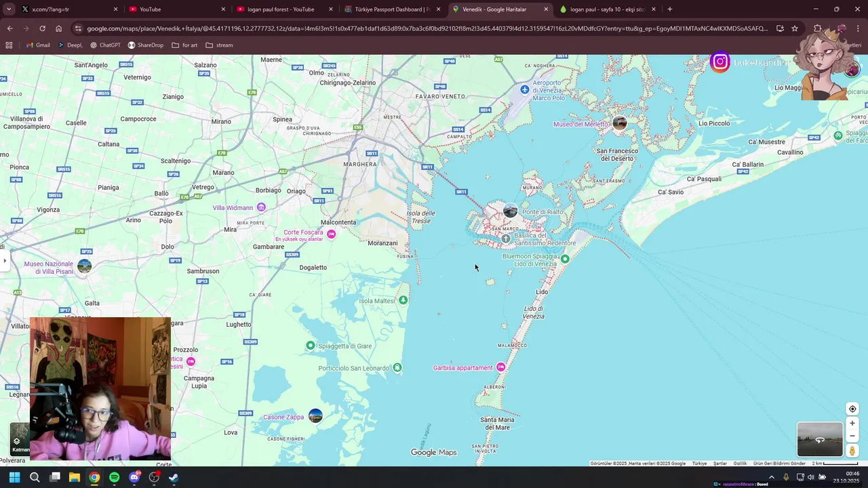The width and height of the screenshot is (868, 488).
Task: Open the DeepL bookmark
Action: [70, 45]
